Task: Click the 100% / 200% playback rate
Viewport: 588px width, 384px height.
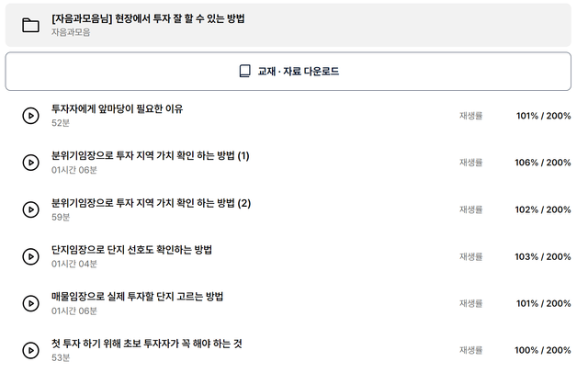Action: (x=543, y=350)
